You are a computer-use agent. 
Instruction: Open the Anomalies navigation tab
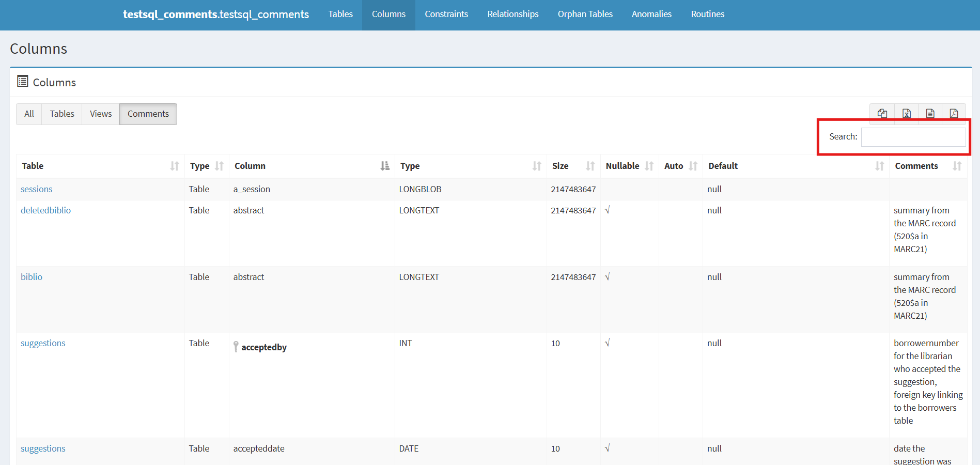click(x=651, y=14)
